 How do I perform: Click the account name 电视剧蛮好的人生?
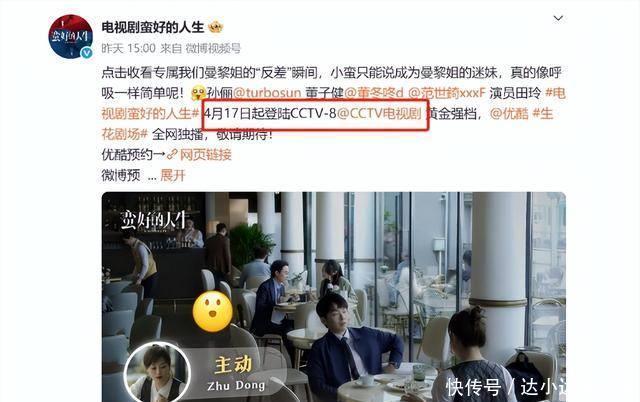pos(153,27)
